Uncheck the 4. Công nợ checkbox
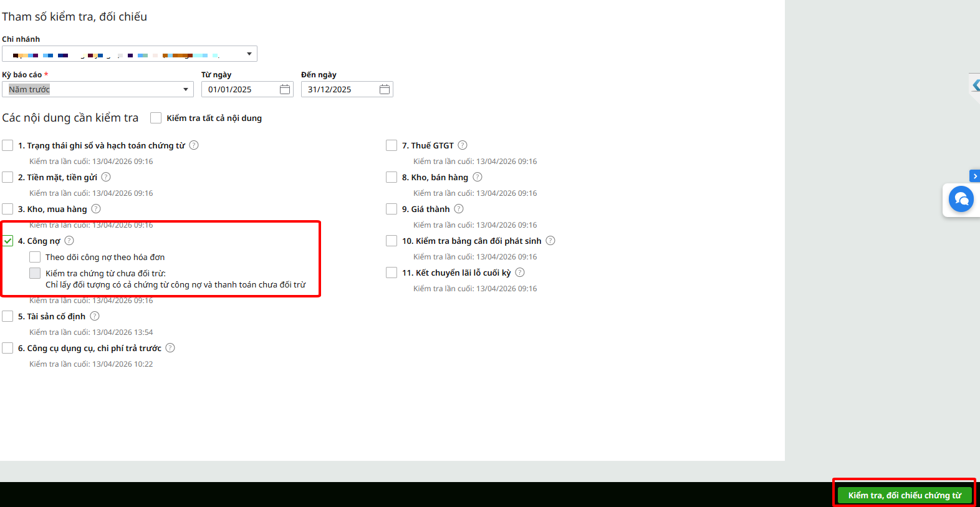This screenshot has height=507, width=980. [x=7, y=241]
